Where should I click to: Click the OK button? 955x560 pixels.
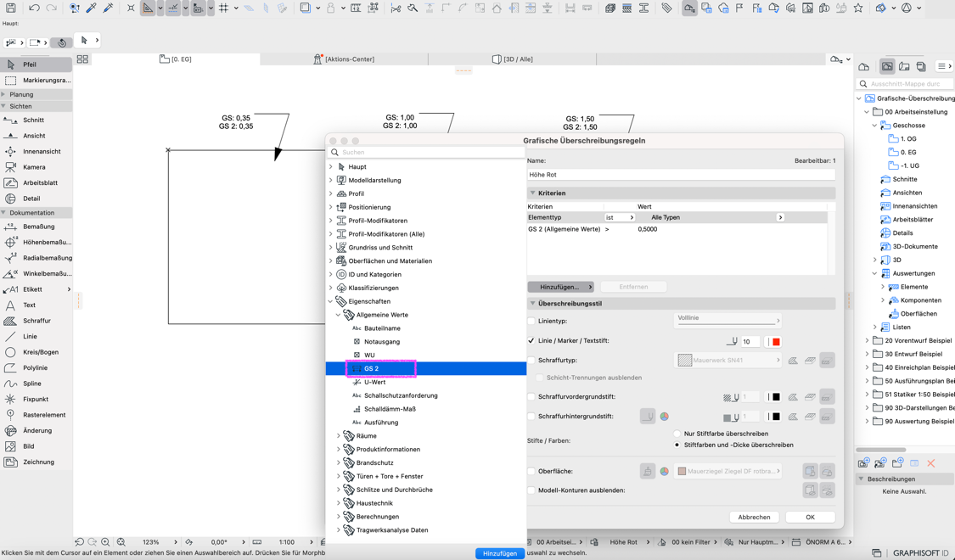(810, 517)
